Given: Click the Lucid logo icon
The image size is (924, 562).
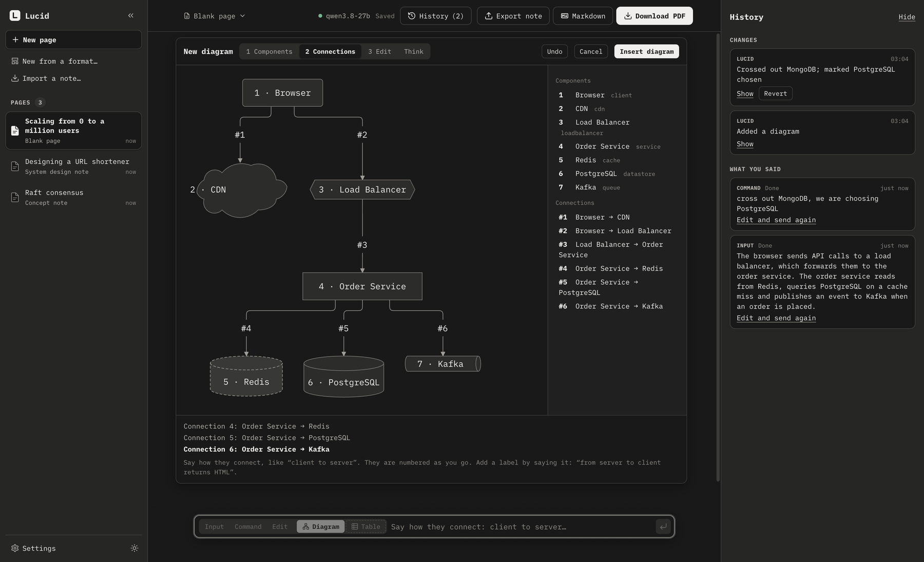Looking at the screenshot, I should [x=15, y=15].
